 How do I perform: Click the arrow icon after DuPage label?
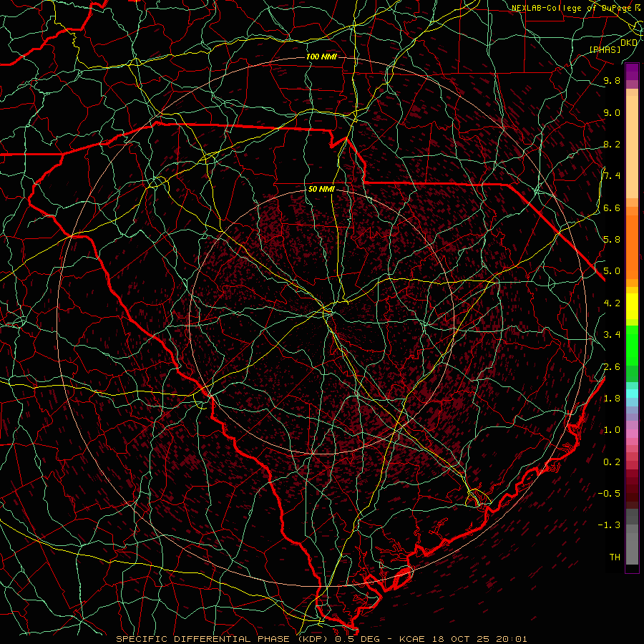[638, 7]
